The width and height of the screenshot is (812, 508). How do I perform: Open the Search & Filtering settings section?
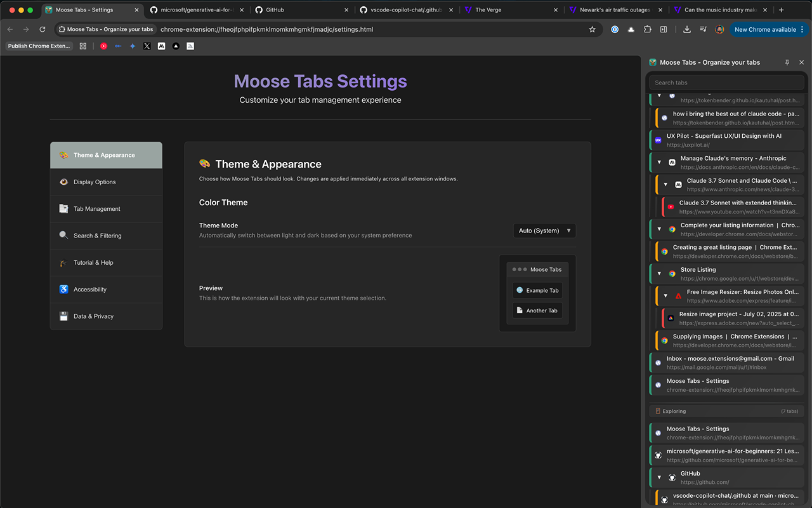pos(106,236)
